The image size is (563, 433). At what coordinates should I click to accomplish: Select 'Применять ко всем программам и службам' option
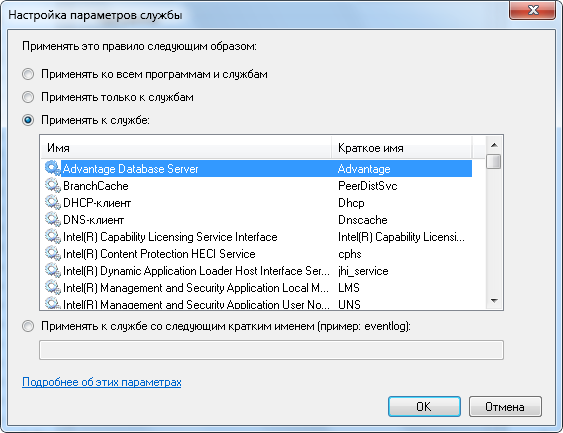pos(28,74)
